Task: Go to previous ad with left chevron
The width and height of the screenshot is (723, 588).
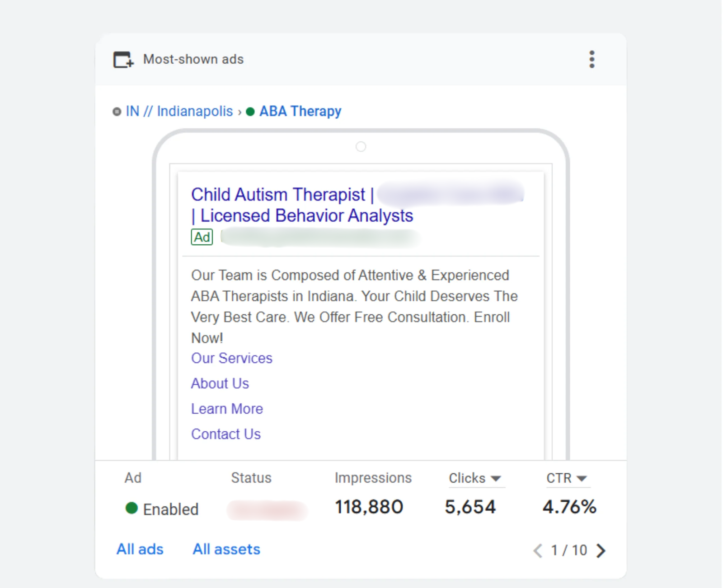Action: [538, 551]
